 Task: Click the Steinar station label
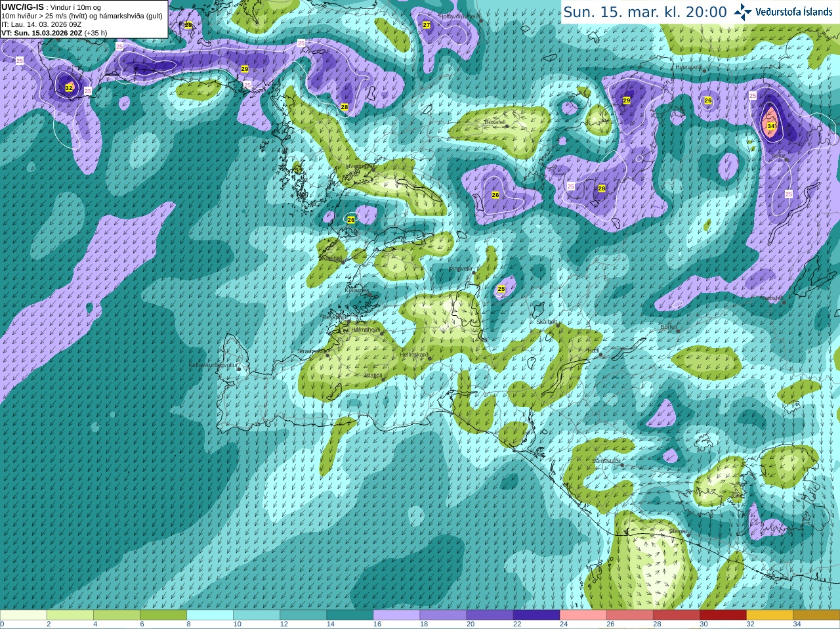point(678,531)
